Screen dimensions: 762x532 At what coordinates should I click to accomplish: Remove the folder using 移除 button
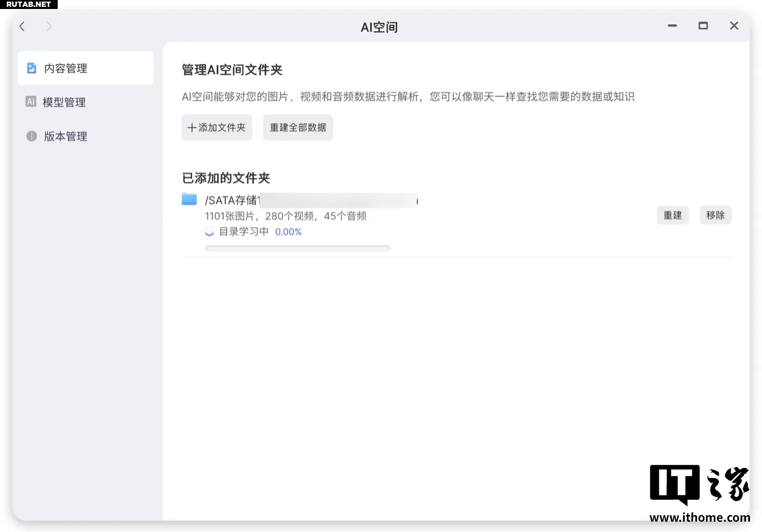[715, 215]
